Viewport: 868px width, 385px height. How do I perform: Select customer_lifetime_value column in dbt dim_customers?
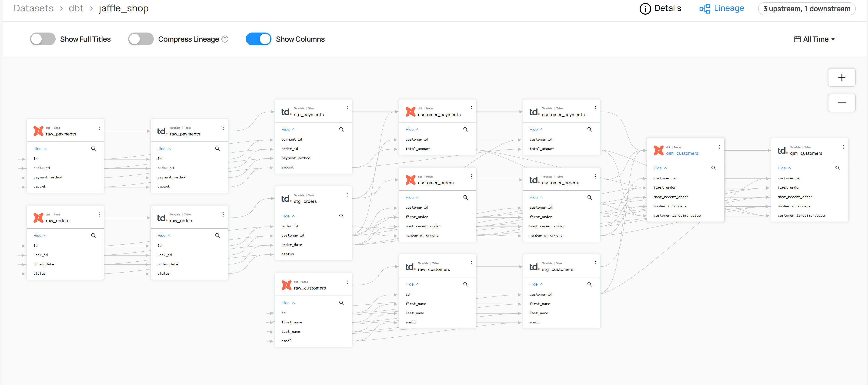[677, 215]
